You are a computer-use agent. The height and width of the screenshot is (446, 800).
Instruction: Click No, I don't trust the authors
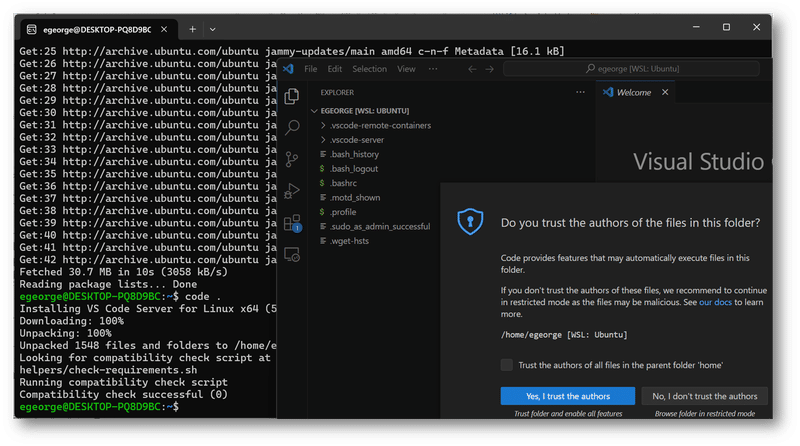tap(705, 396)
